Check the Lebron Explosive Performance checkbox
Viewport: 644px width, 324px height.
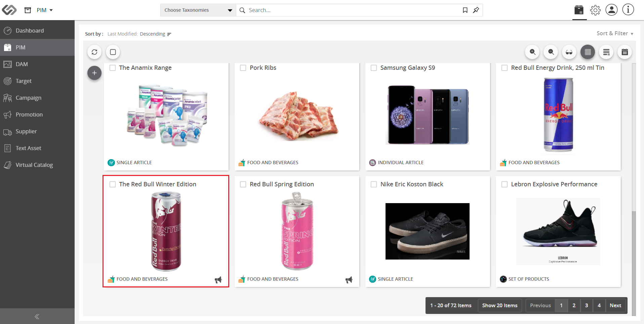[505, 184]
